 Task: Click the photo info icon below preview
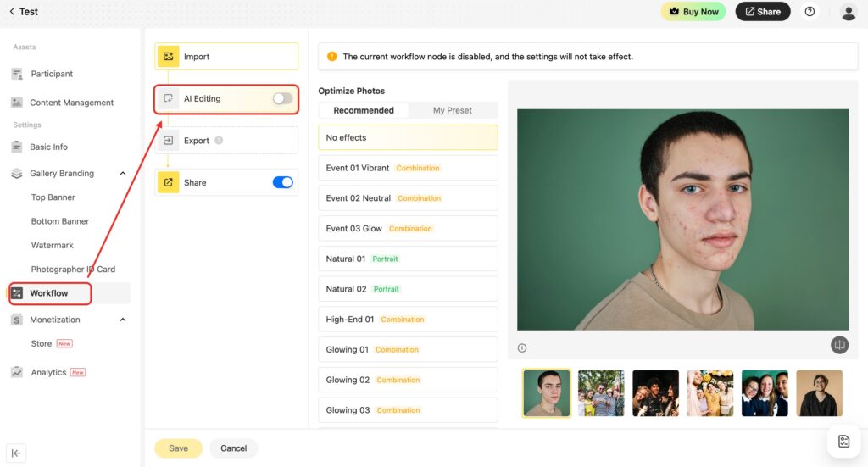(522, 347)
